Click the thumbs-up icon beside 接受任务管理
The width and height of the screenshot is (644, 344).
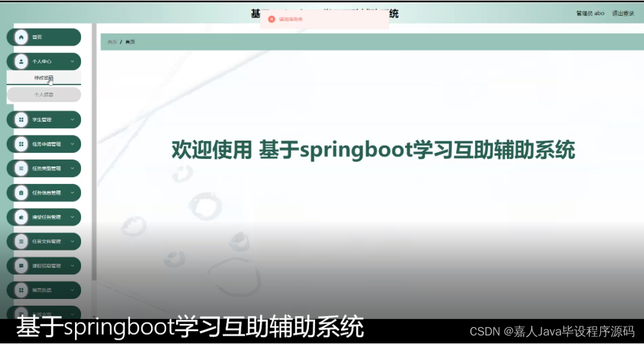(21, 217)
